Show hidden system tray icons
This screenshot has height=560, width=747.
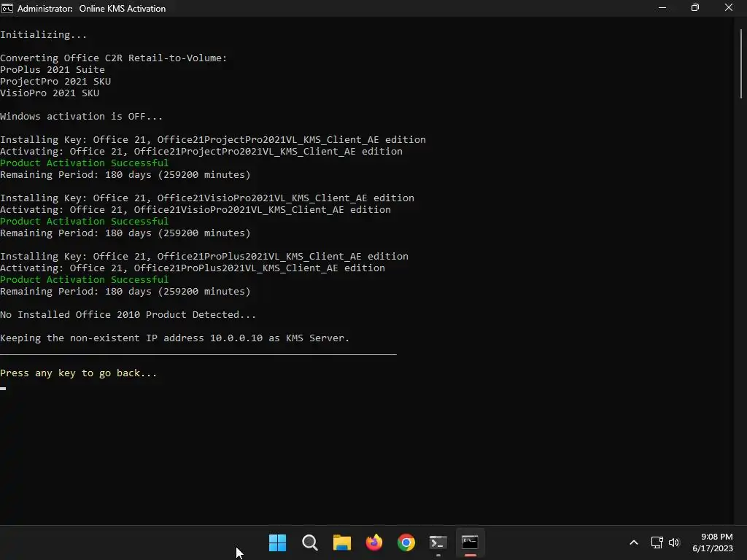pyautogui.click(x=634, y=542)
